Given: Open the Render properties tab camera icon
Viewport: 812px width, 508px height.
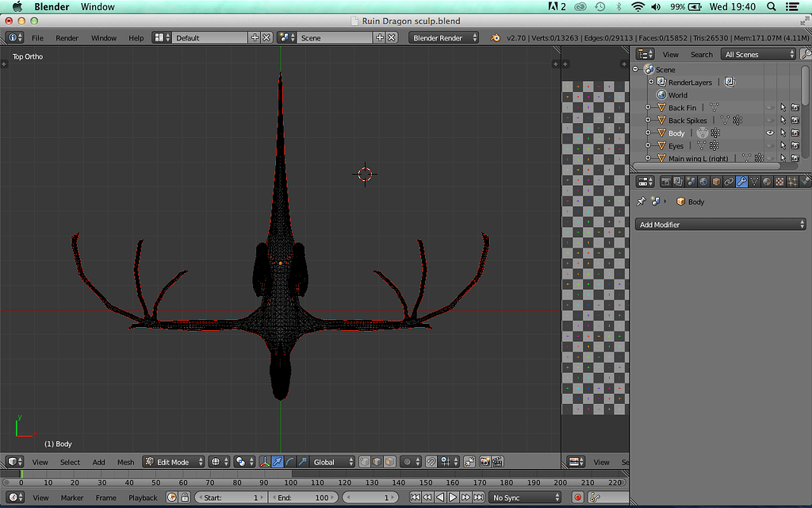Looking at the screenshot, I should click(665, 182).
